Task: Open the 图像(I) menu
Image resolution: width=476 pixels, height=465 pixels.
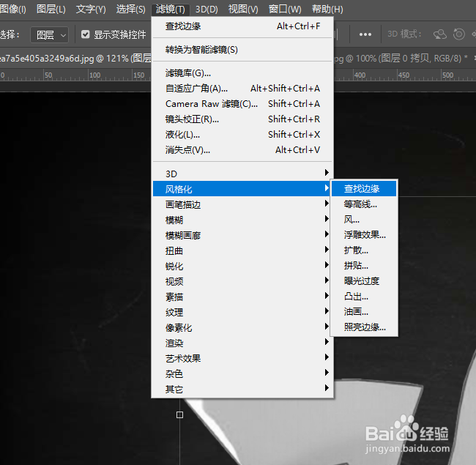Action: point(12,9)
